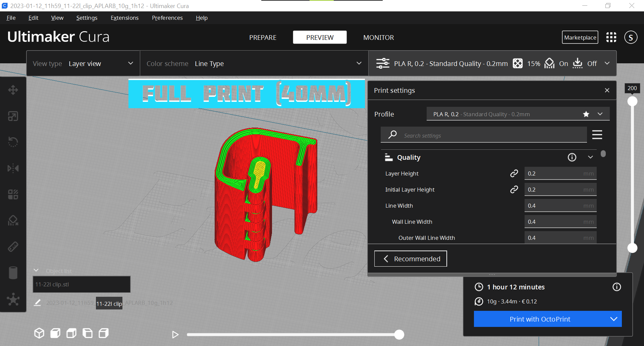Open the Preferences menu

pyautogui.click(x=167, y=18)
